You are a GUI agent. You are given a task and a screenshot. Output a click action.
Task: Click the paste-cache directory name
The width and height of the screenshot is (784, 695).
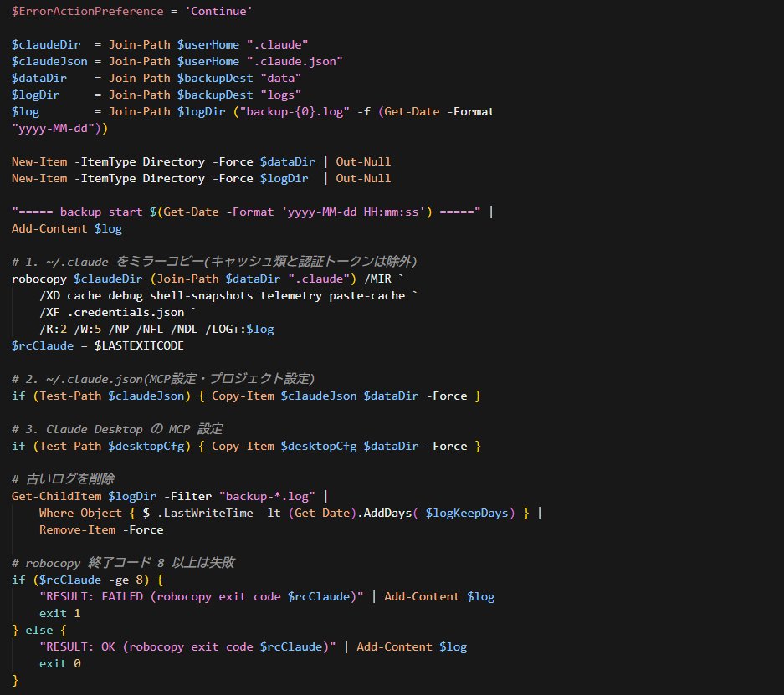[366, 296]
